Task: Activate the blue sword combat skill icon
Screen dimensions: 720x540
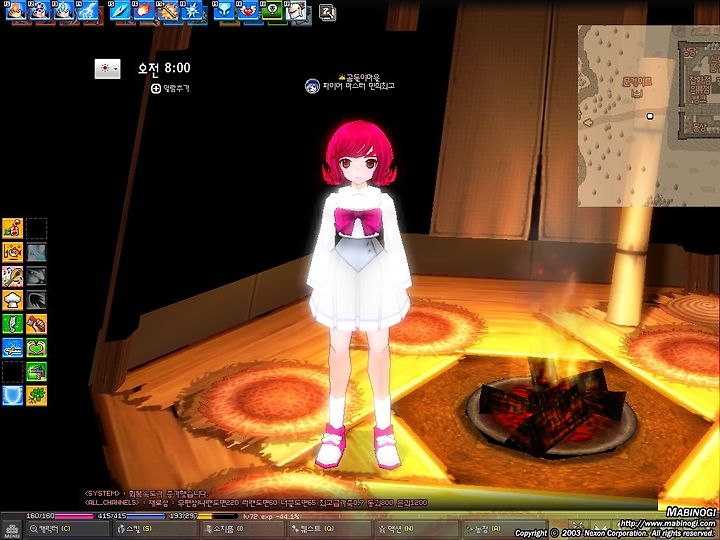Action: pyautogui.click(x=12, y=348)
